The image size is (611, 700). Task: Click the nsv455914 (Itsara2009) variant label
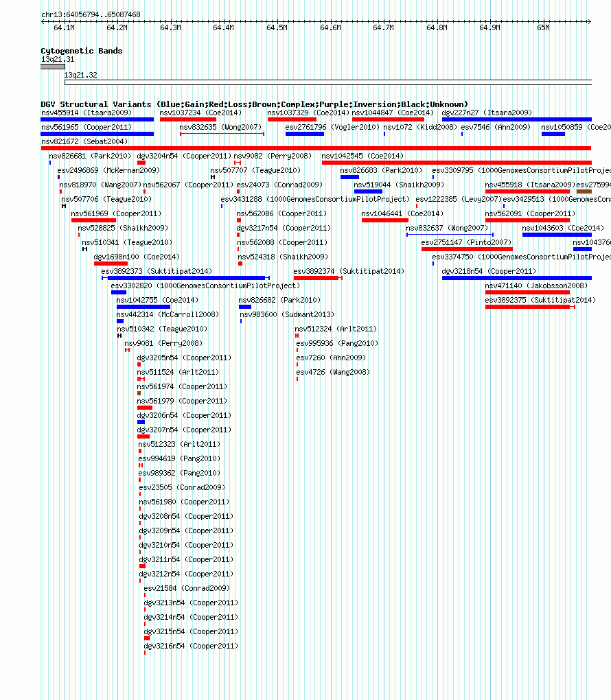(x=87, y=113)
